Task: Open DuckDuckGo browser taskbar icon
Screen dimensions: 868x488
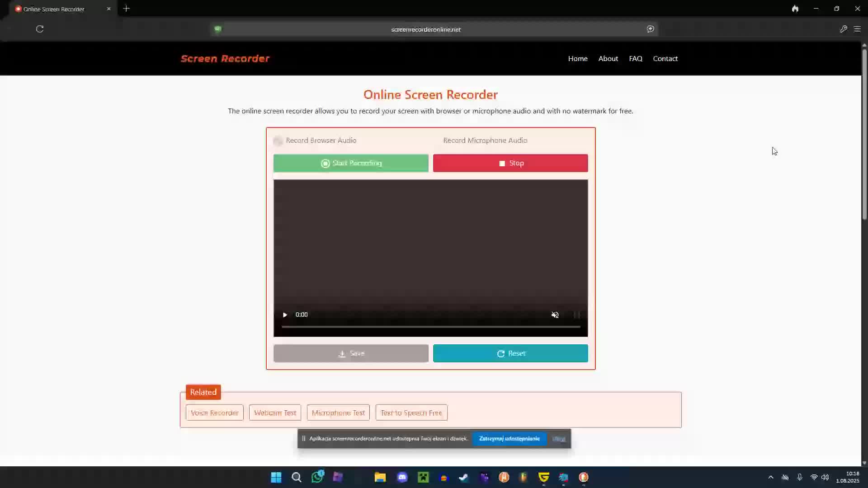Action: click(584, 477)
